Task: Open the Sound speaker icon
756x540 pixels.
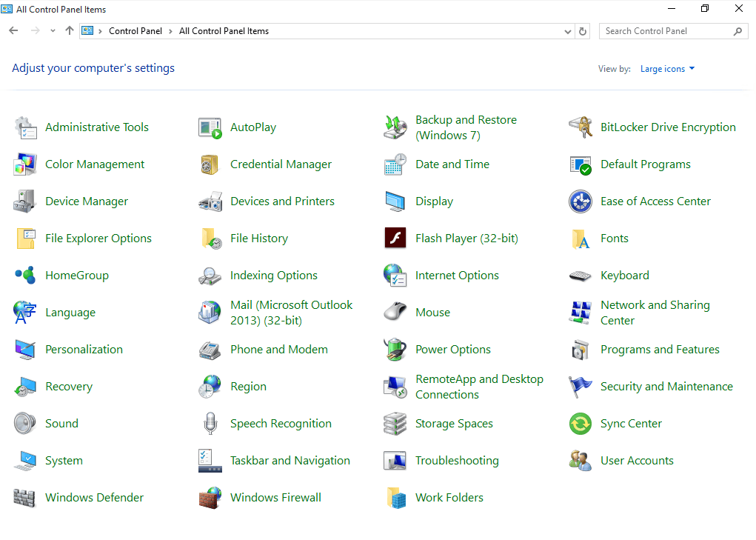Action: coord(25,424)
